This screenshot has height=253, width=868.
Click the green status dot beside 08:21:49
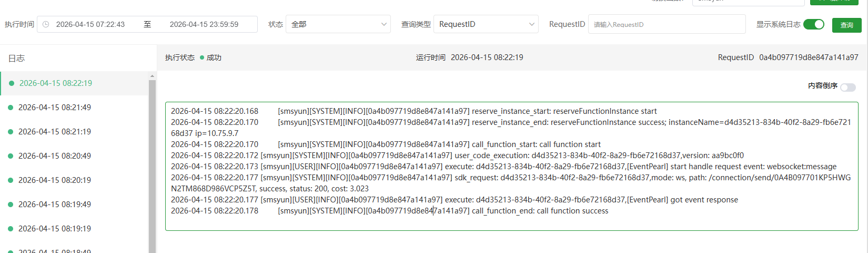click(11, 108)
